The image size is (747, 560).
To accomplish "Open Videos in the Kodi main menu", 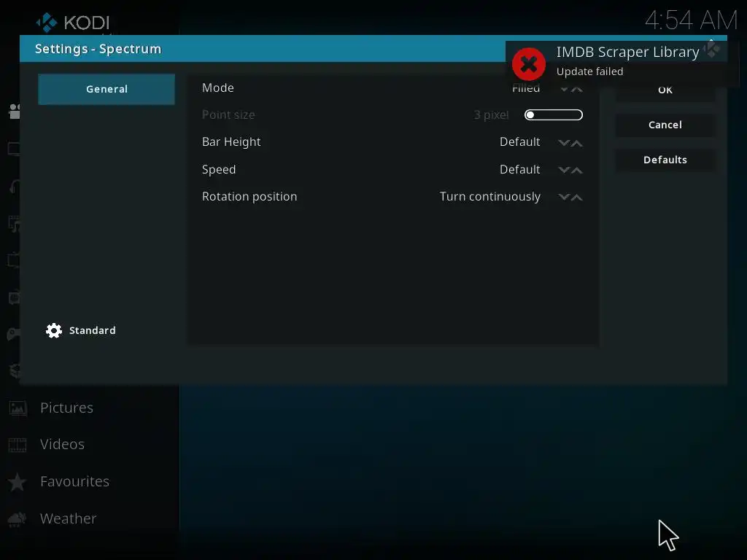I will coord(63,444).
